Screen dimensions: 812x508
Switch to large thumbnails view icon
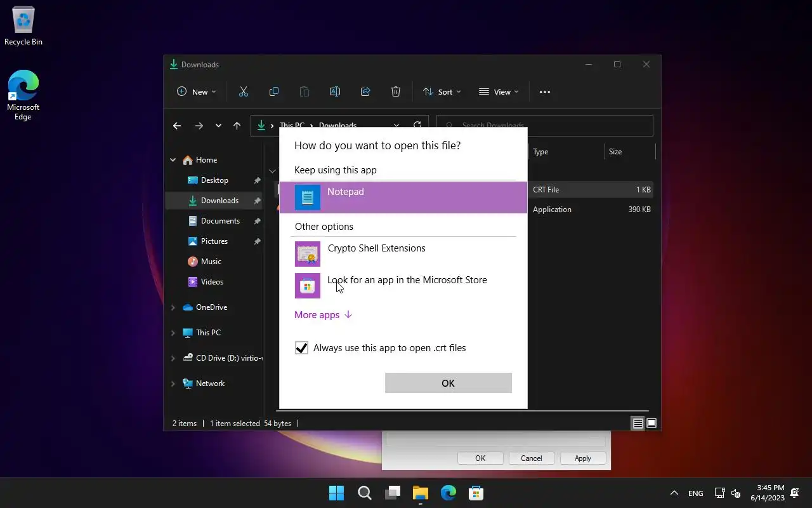[x=652, y=424]
